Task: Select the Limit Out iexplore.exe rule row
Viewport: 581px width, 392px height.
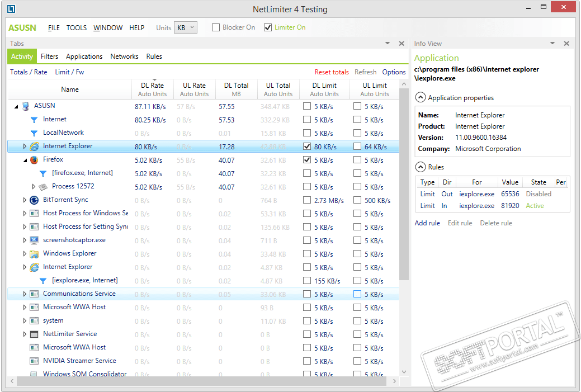Action: (x=493, y=194)
